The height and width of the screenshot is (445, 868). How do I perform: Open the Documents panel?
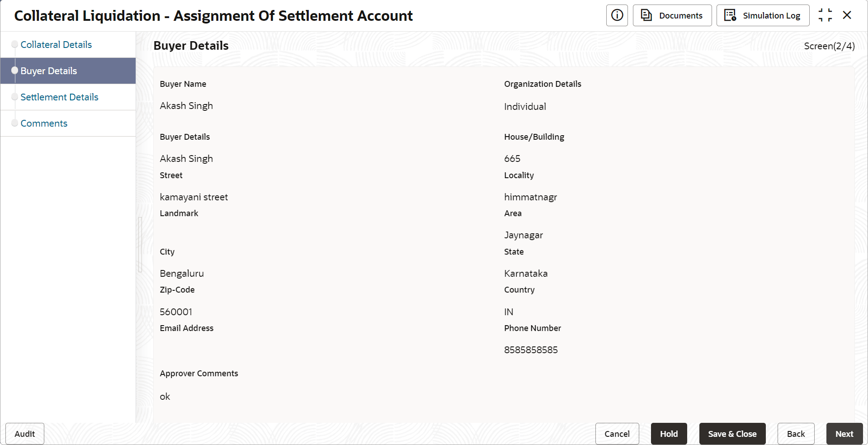point(672,15)
